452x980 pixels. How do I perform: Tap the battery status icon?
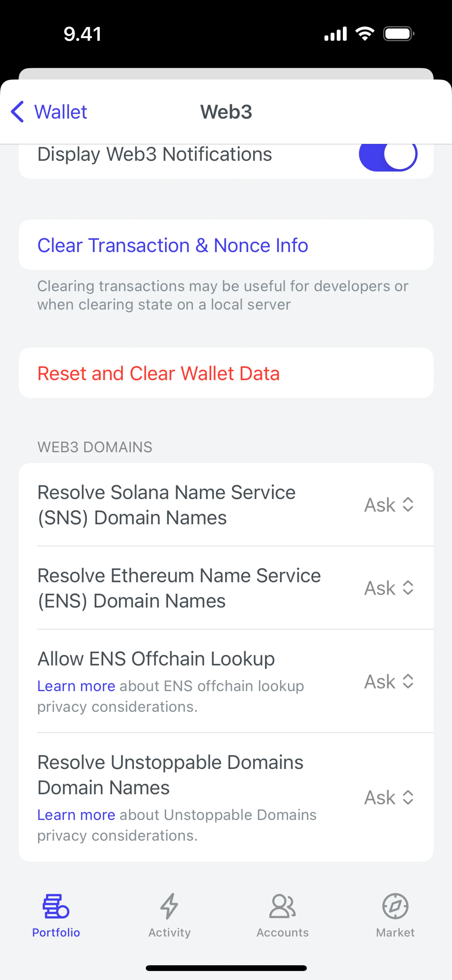point(398,34)
